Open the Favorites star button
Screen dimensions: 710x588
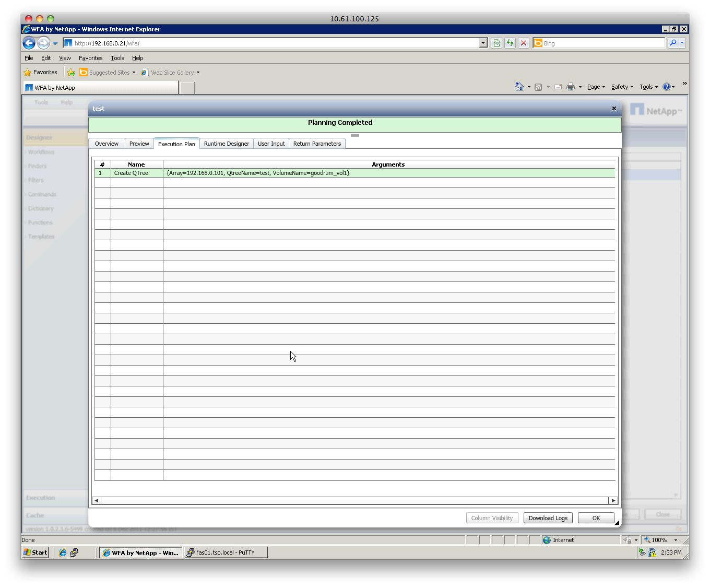pos(40,73)
